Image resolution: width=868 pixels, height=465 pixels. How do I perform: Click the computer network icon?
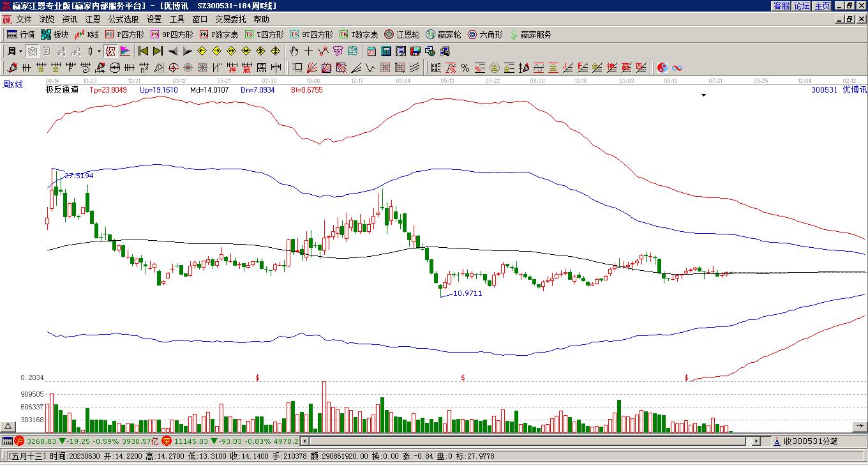445,51
